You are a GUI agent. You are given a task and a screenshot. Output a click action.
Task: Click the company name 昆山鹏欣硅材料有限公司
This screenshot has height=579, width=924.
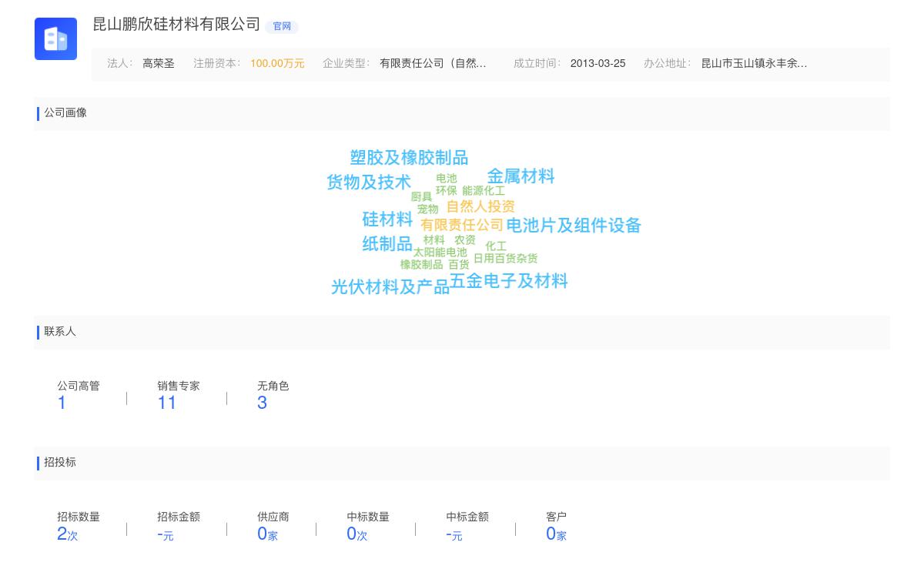[176, 25]
